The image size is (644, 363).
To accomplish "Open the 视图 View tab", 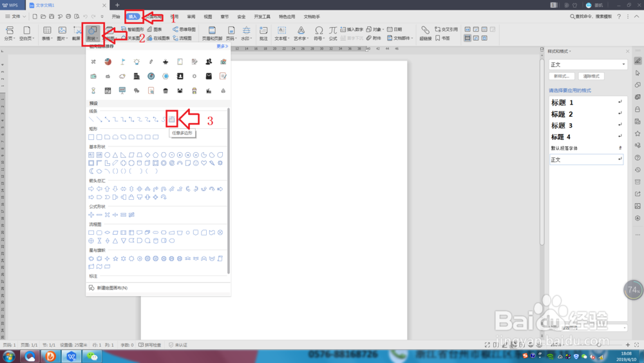I will (208, 17).
